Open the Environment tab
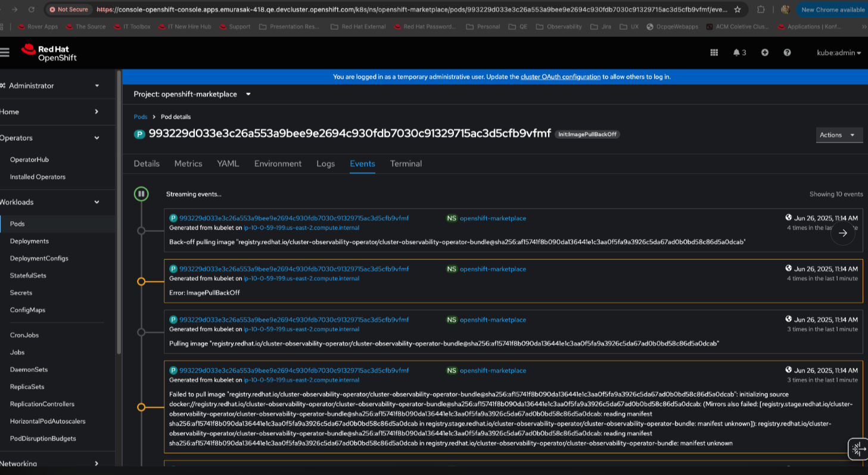868x475 pixels. [x=278, y=163]
